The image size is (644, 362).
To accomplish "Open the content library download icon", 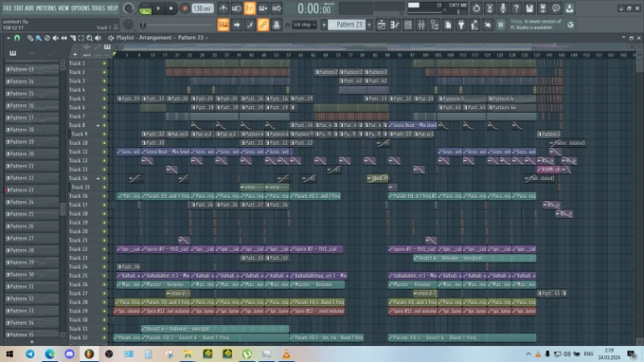I will [x=569, y=8].
